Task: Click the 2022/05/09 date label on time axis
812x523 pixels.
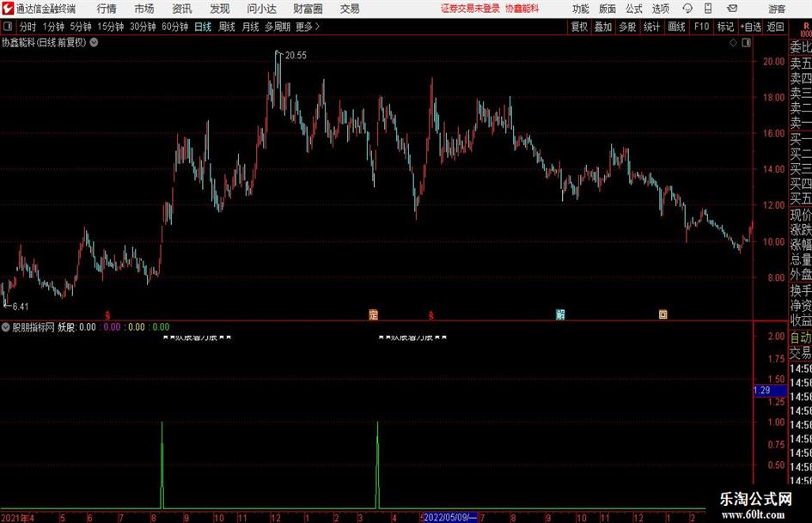Action: point(450,517)
